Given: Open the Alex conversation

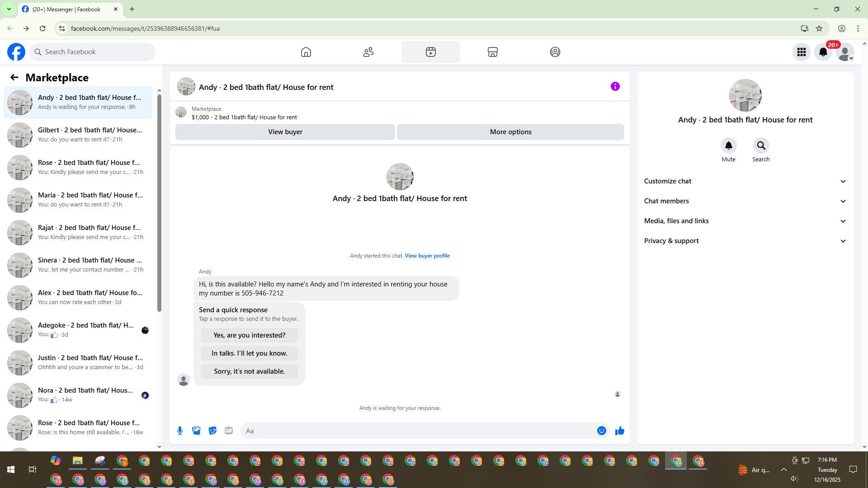Looking at the screenshot, I should click(78, 298).
